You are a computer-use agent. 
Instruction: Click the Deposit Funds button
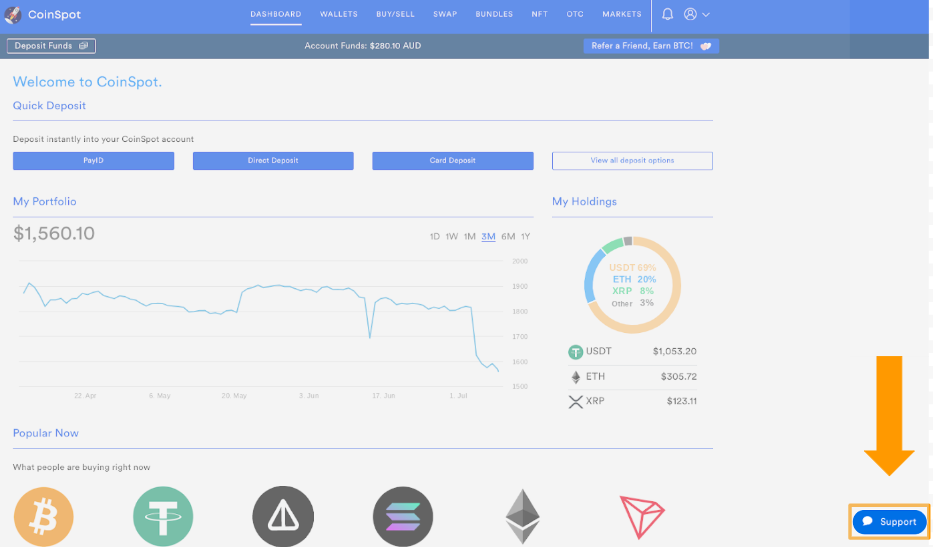pyautogui.click(x=51, y=46)
